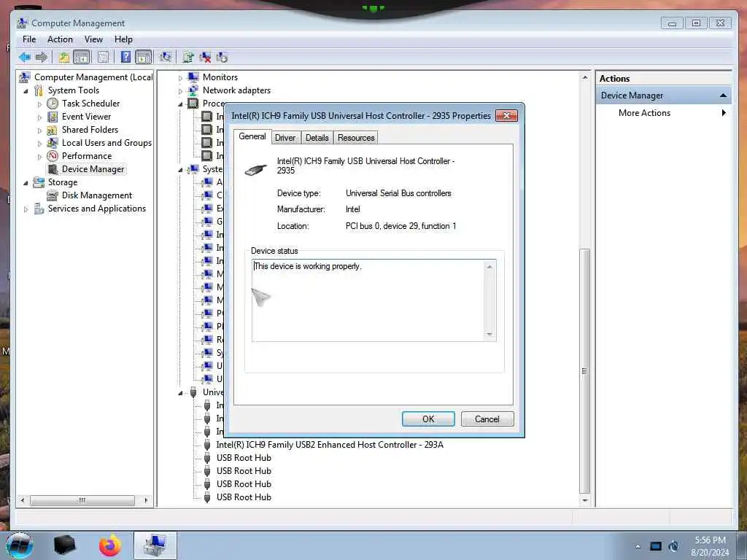Expand the Performance node
This screenshot has height=560, width=747.
click(x=39, y=157)
